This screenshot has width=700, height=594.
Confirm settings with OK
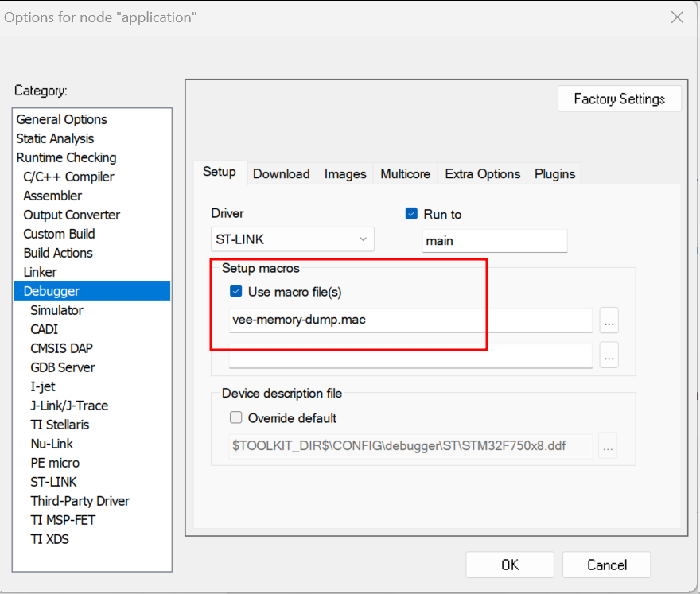(x=510, y=565)
